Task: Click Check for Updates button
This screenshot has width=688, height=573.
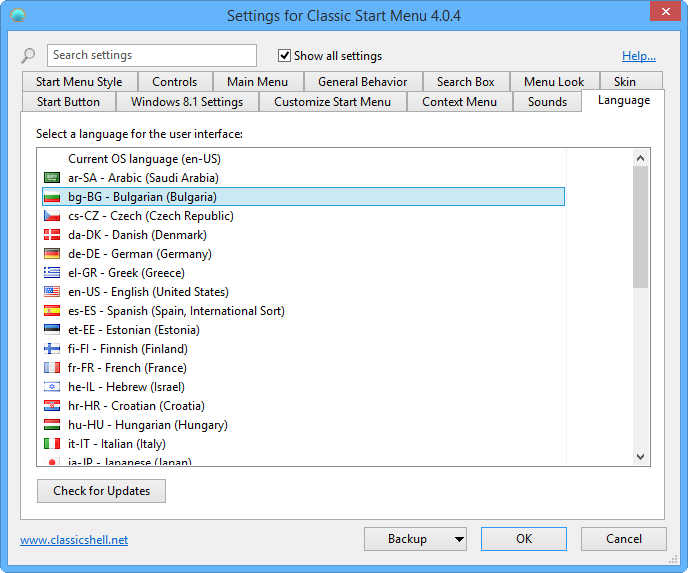Action: point(101,491)
